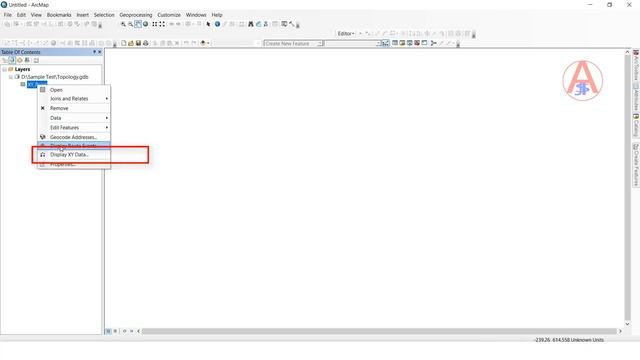Switch to Layout View button at bottom
640x360 pixels.
tap(115, 331)
